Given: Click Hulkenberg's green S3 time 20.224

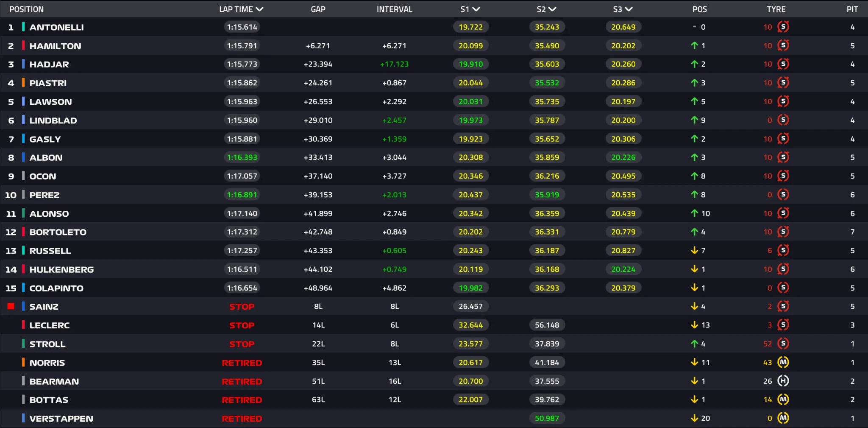Looking at the screenshot, I should point(623,269).
